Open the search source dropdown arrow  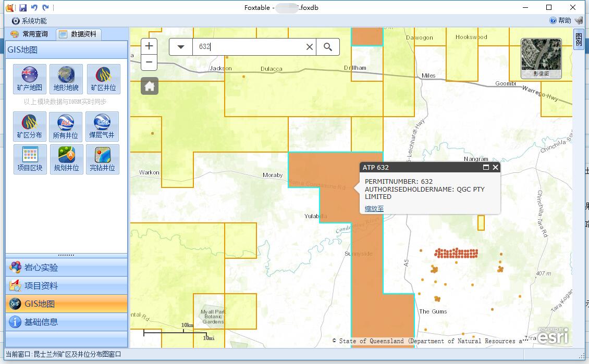tap(181, 47)
